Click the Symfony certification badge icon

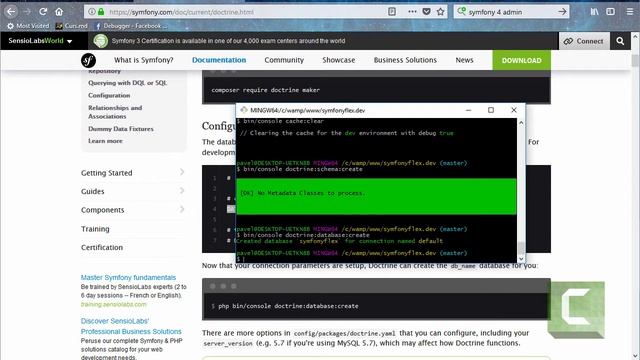point(100,41)
